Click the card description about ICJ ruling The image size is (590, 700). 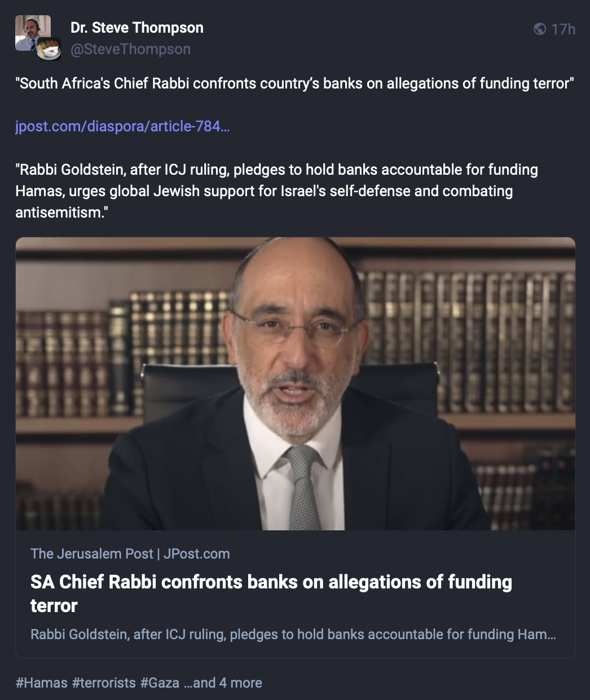tap(293, 634)
